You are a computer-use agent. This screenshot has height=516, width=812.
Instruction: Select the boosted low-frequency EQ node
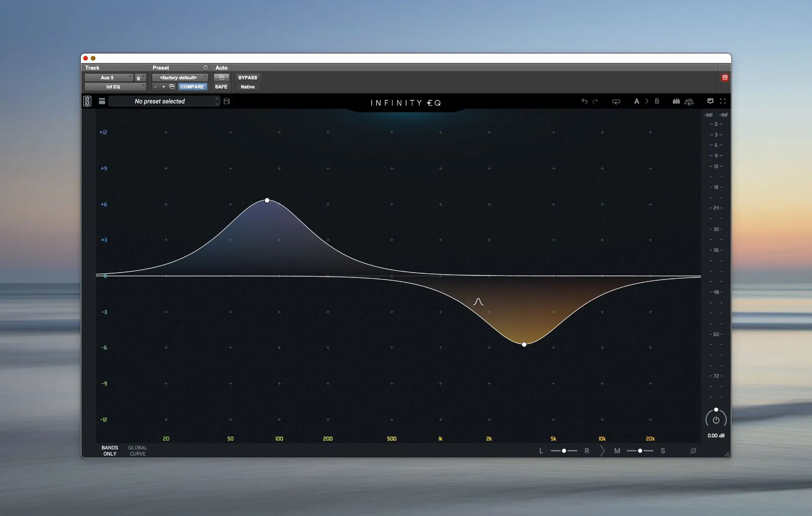pos(267,200)
